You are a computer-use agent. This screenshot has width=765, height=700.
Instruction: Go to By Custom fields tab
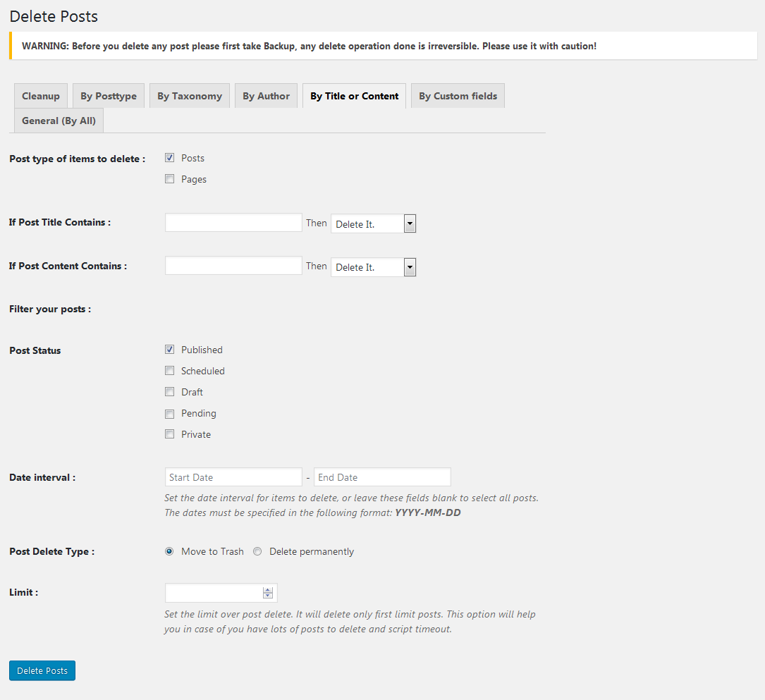click(458, 96)
